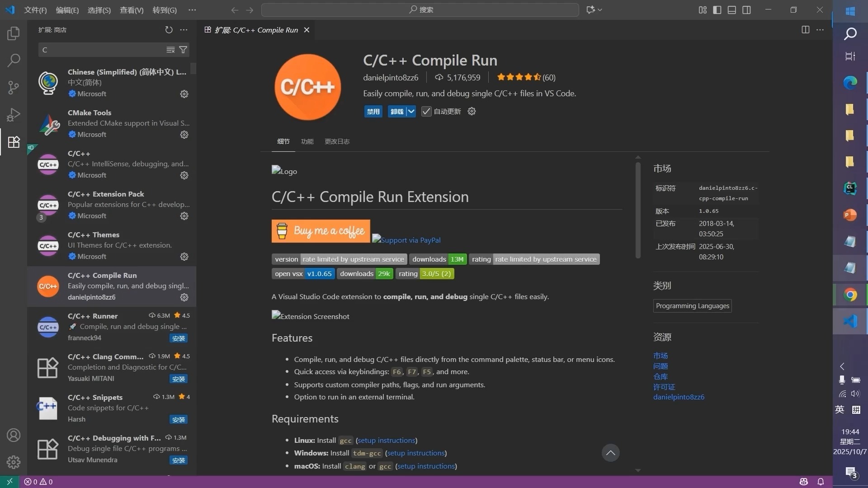Open the Explorer view

[14, 33]
